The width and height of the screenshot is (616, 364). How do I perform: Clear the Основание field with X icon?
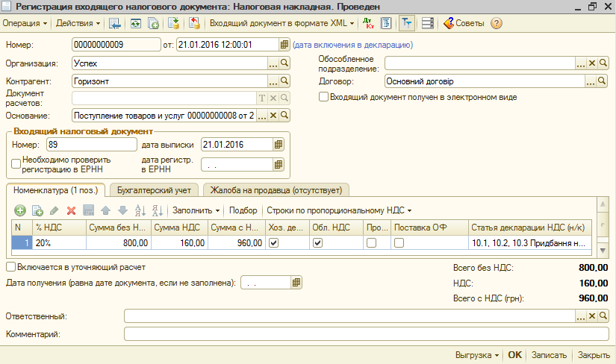tap(273, 116)
